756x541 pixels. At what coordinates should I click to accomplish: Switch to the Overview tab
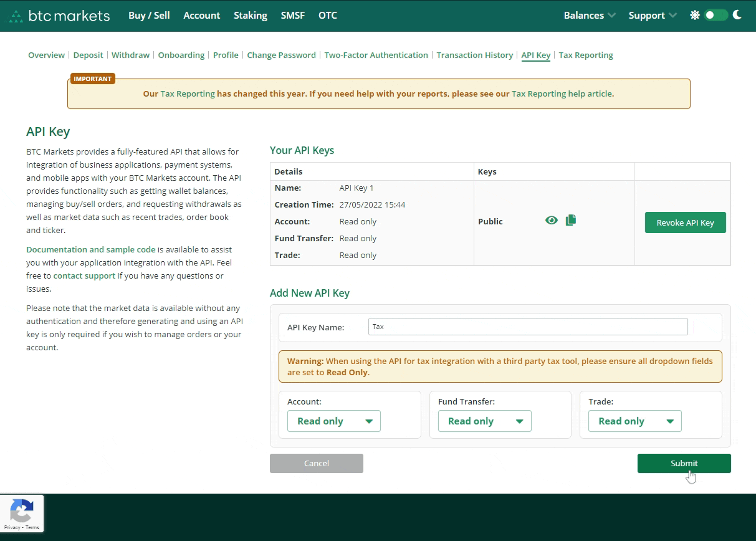(46, 55)
